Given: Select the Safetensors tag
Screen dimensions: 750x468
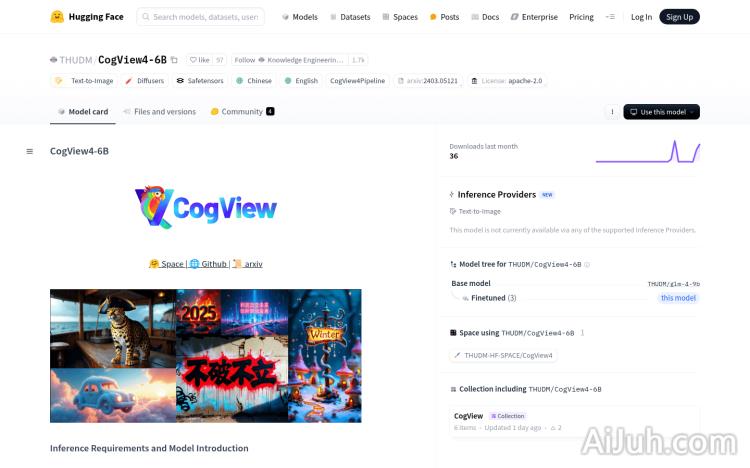Looking at the screenshot, I should (200, 81).
